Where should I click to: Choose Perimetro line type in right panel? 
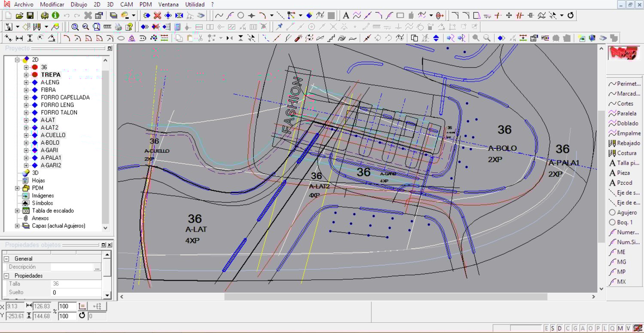[626, 84]
